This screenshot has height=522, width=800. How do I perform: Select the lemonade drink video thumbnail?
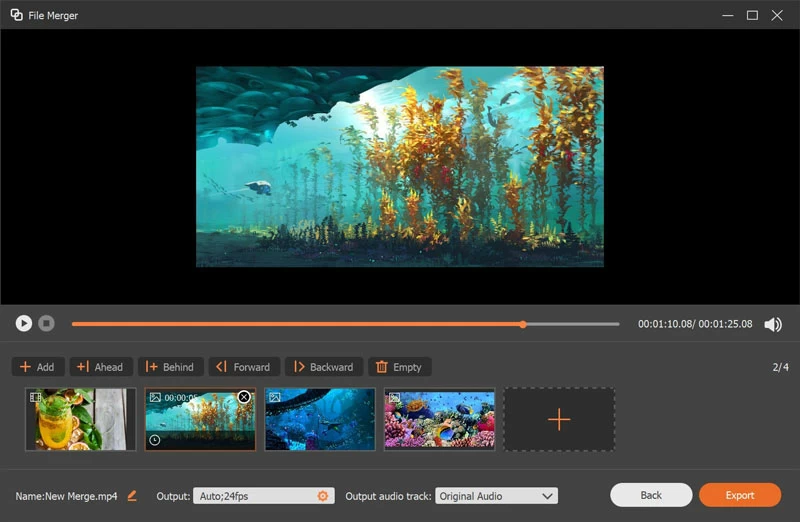click(x=81, y=419)
